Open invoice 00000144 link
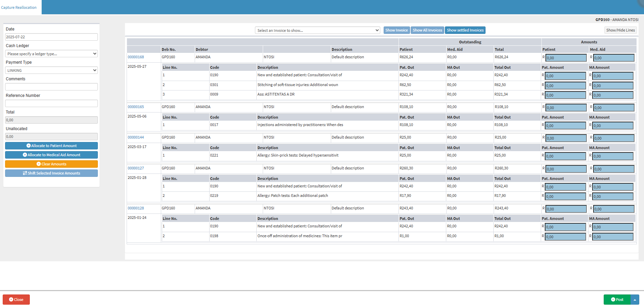 pyautogui.click(x=136, y=137)
